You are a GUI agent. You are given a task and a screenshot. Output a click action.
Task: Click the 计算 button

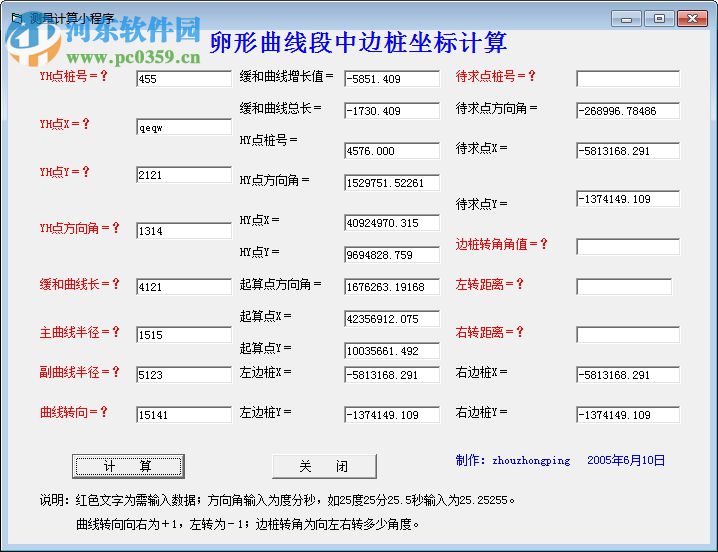[x=128, y=466]
